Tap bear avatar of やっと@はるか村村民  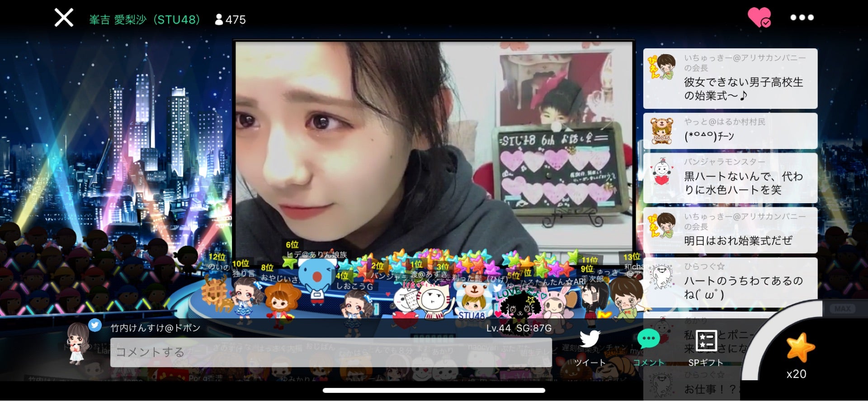662,131
